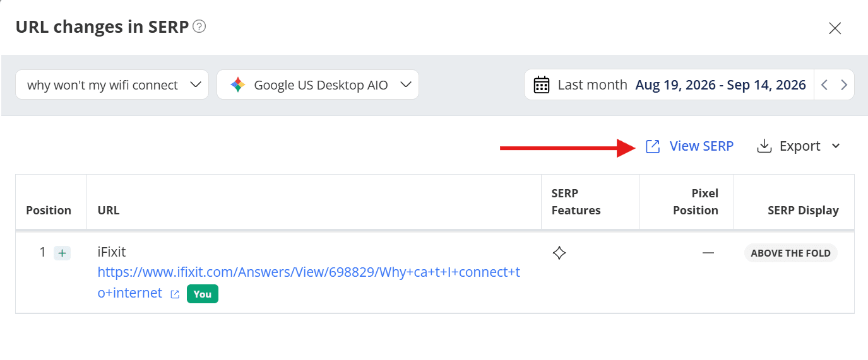This screenshot has height=360, width=868.
Task: Open the Last month date range selector
Action: 669,84
